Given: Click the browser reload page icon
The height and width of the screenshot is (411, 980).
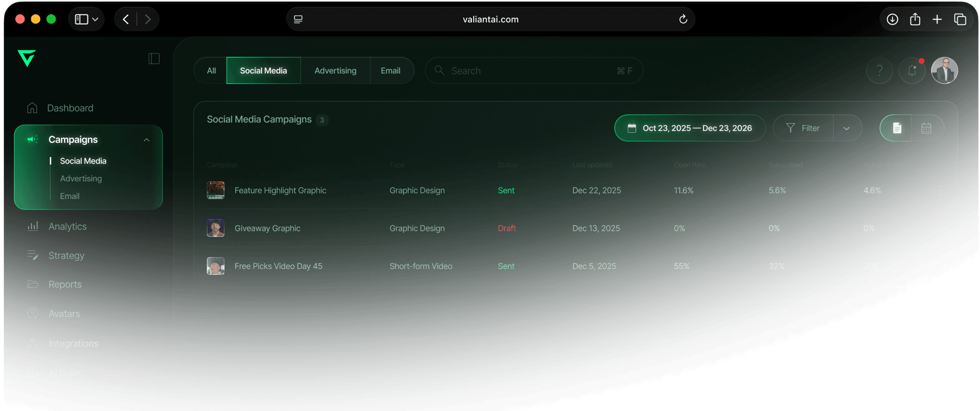Looking at the screenshot, I should click(683, 19).
